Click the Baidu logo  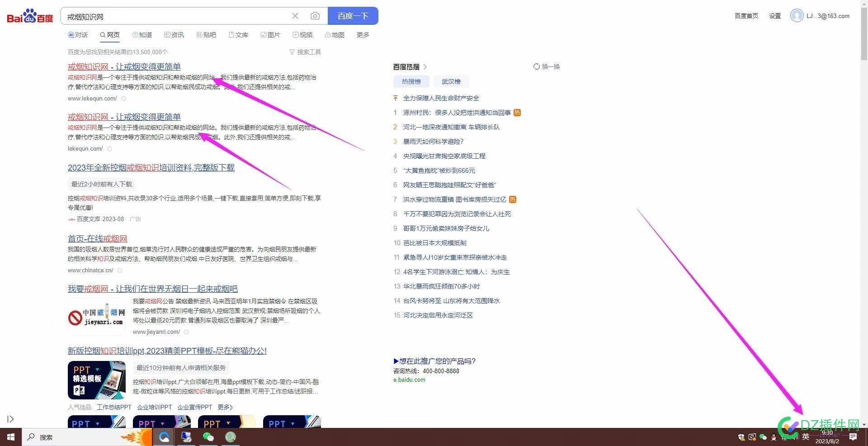click(x=30, y=16)
